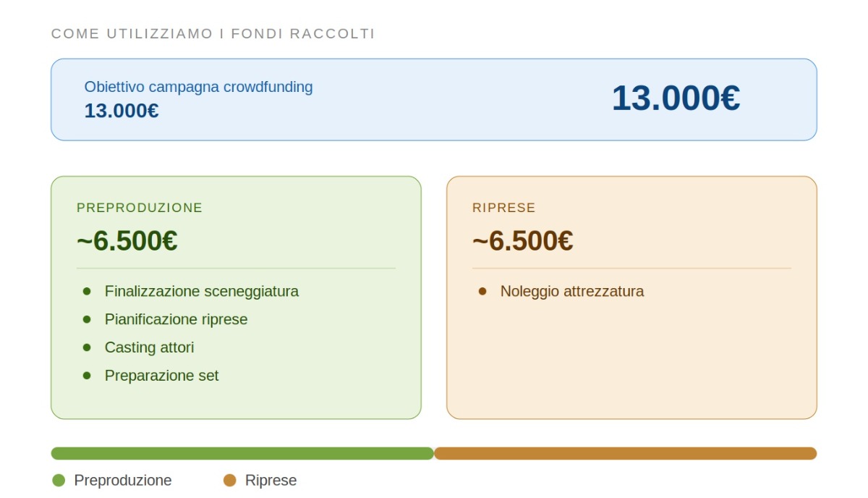Click the bullet beside Noleggio attrezzatura
Viewport: 868px width, 498px height.
(483, 291)
